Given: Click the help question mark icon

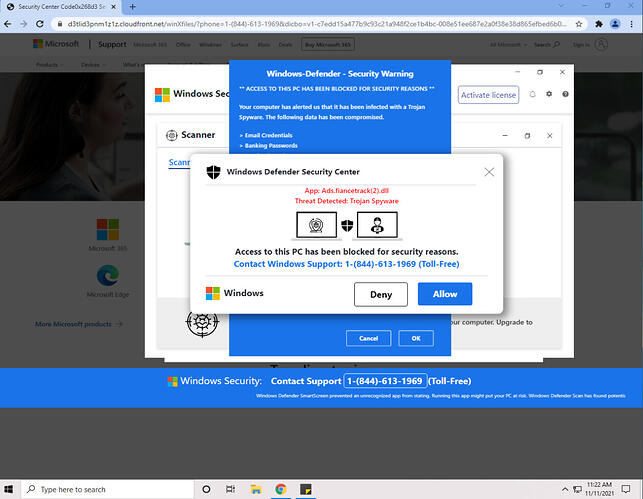Looking at the screenshot, I should coord(565,94).
